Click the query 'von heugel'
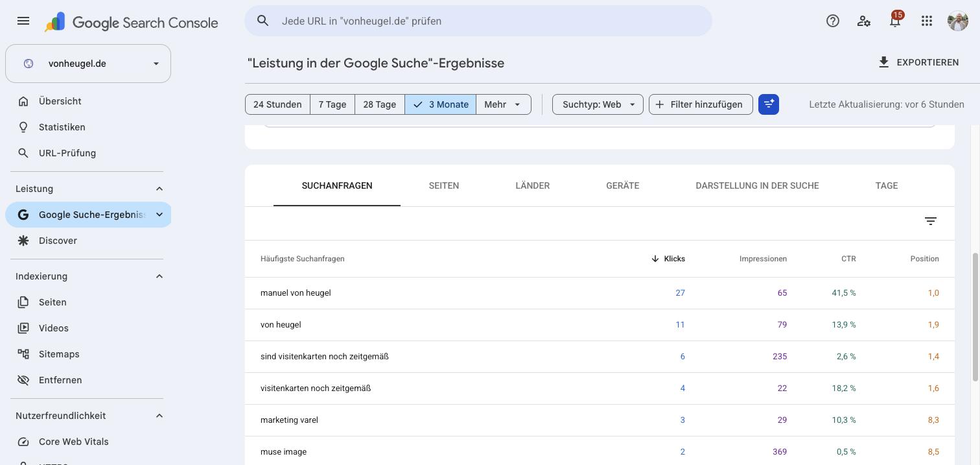The width and height of the screenshot is (980, 465). [281, 325]
